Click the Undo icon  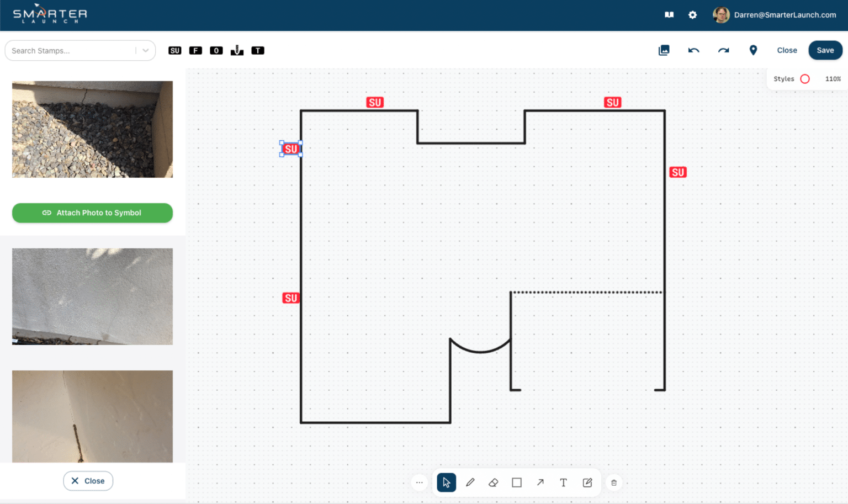point(693,50)
